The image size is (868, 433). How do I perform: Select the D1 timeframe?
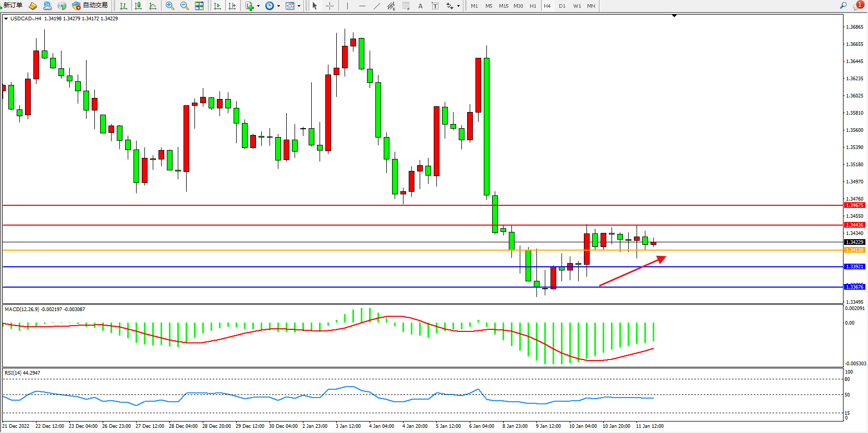(562, 6)
